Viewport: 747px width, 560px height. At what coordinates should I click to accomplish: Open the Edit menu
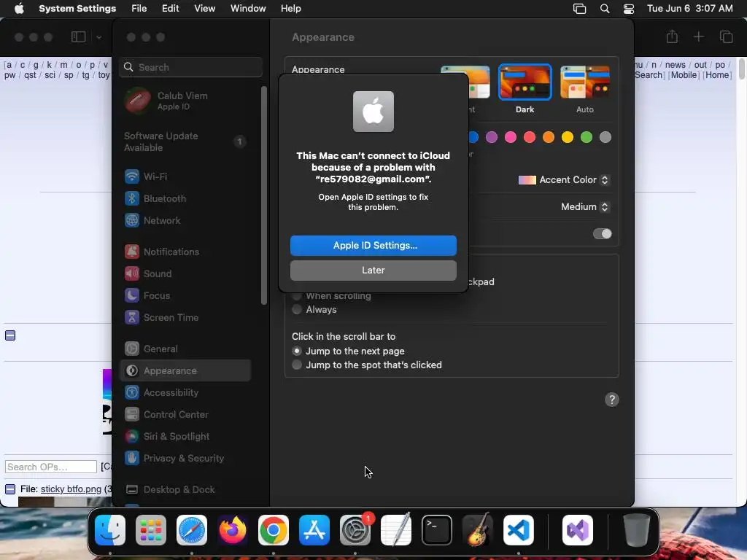pyautogui.click(x=170, y=9)
